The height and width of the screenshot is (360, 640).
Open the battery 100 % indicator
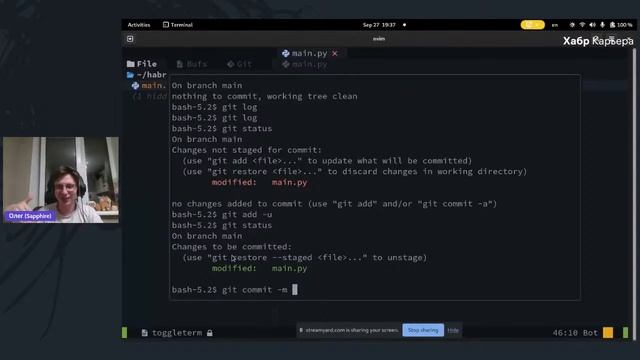pyautogui.click(x=621, y=25)
